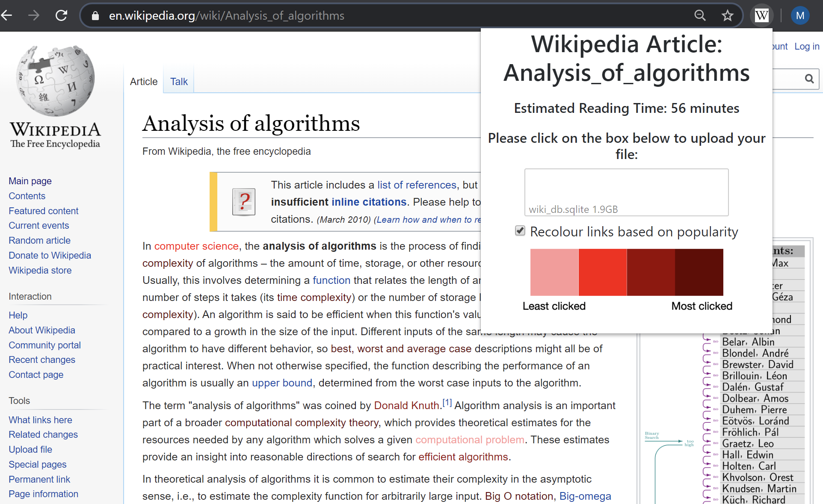The width and height of the screenshot is (823, 504).
Task: Select the Article tab
Action: pyautogui.click(x=144, y=81)
